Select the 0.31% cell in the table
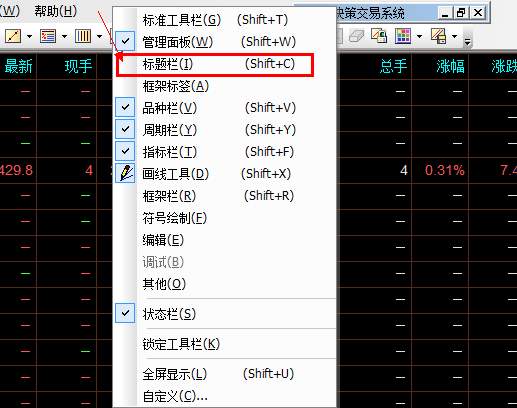Screen dimensions: 517x408 click(445, 170)
